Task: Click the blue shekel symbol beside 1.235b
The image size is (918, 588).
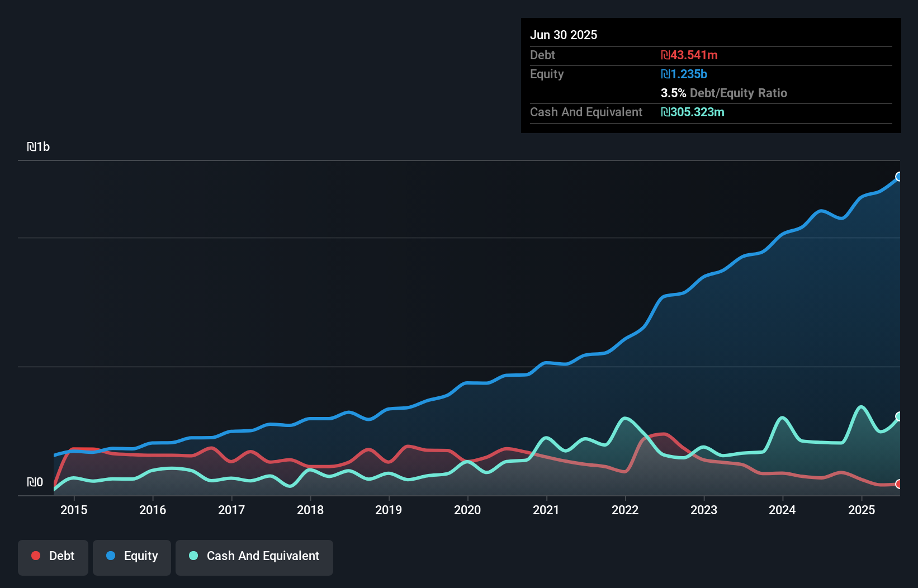Action: pyautogui.click(x=665, y=74)
